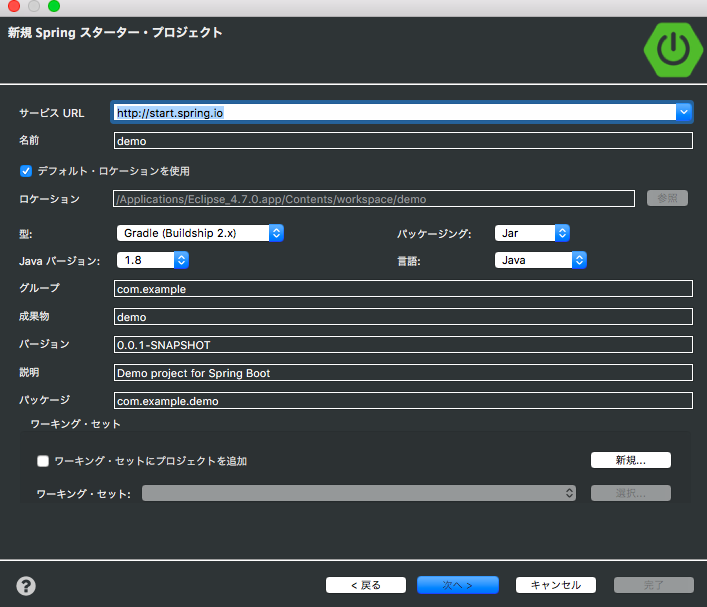Screen dimensions: 707x607
Task: Click the 新規 Spring スターター・プロジェクト title
Action: [x=115, y=32]
